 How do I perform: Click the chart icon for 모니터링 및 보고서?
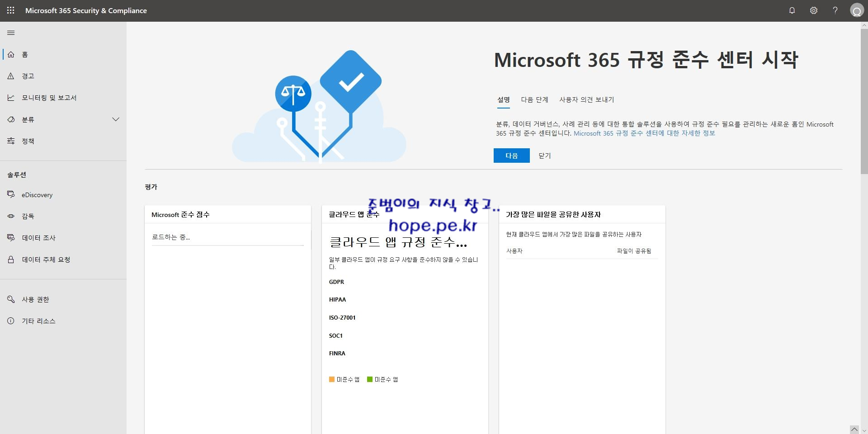point(11,98)
